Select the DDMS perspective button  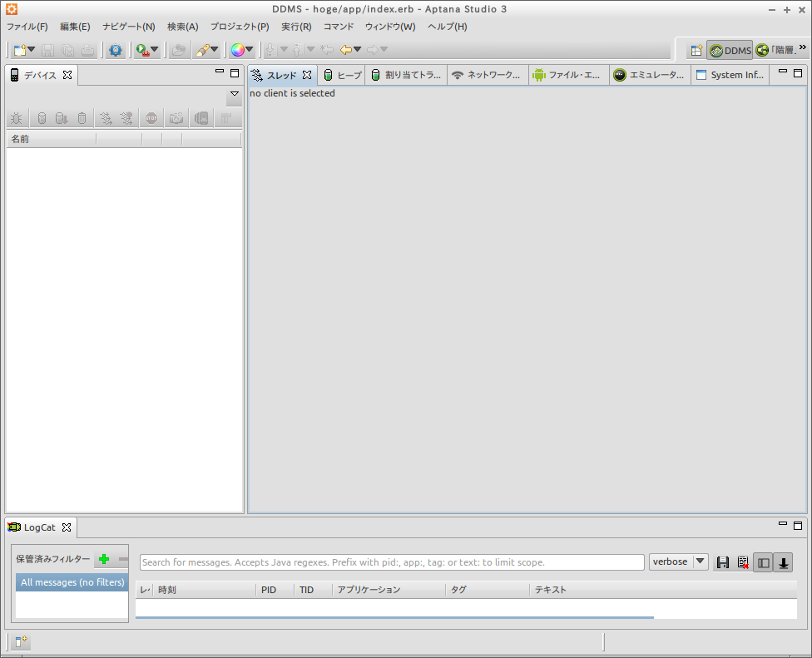[x=730, y=50]
